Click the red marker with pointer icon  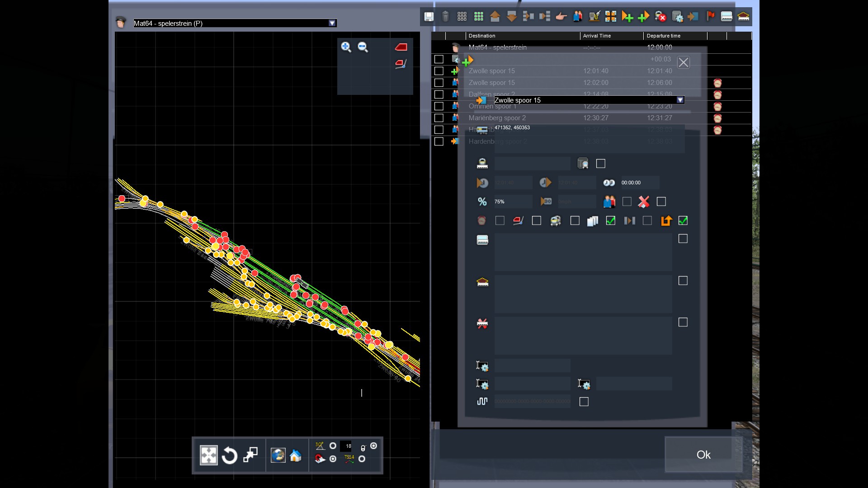click(x=401, y=64)
